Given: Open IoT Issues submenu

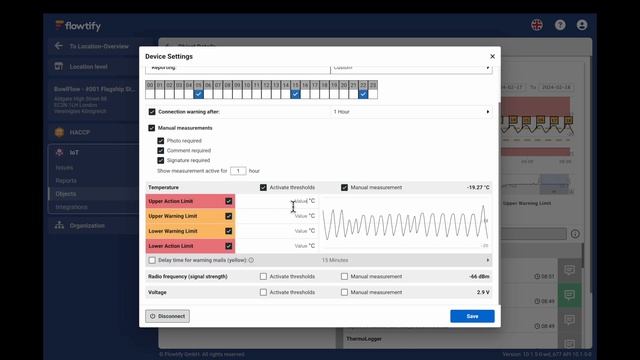Looking at the screenshot, I should coord(64,167).
